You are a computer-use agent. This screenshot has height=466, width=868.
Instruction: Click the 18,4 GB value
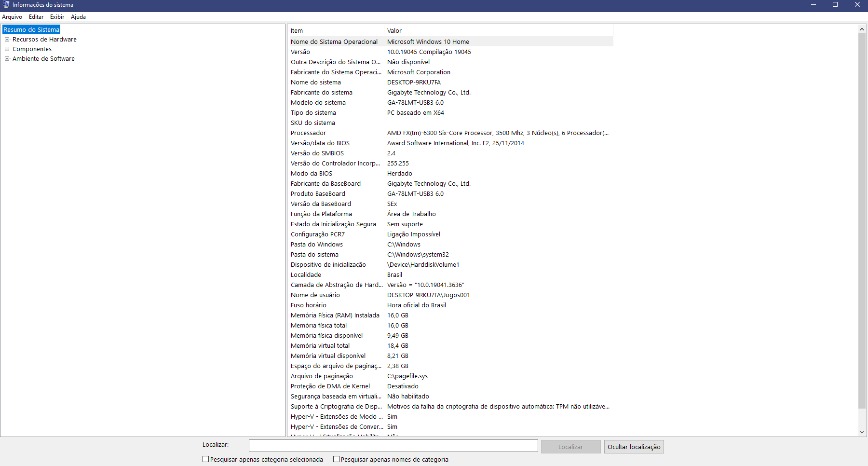397,346
